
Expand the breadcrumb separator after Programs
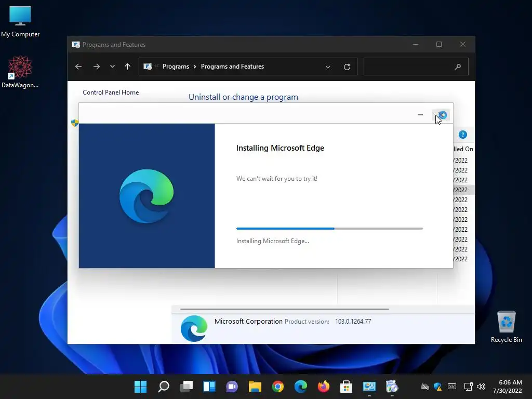coord(195,67)
